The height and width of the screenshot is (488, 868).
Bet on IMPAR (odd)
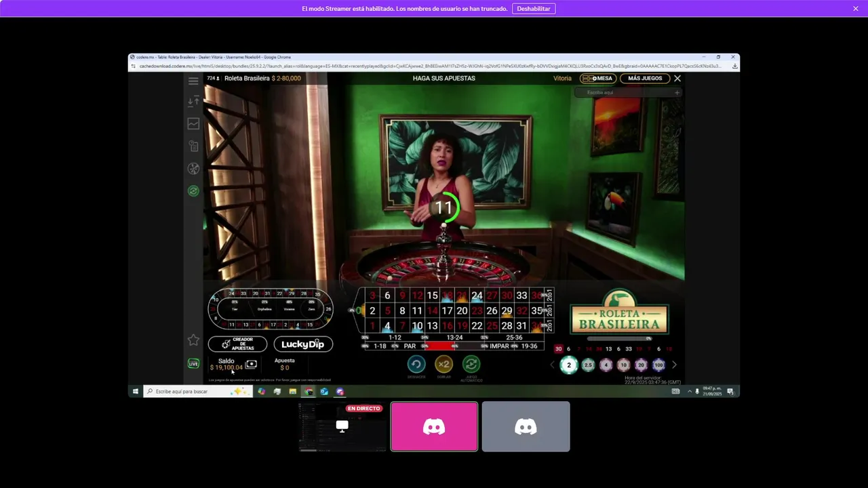[499, 346]
